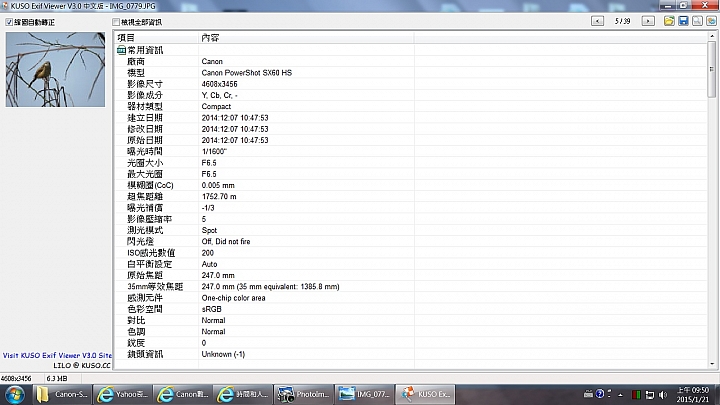Show hidden system tray icons
This screenshot has width=720, height=405.
(620, 395)
